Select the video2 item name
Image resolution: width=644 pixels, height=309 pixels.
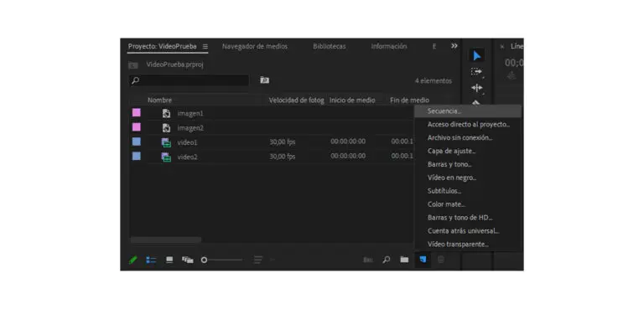point(187,157)
